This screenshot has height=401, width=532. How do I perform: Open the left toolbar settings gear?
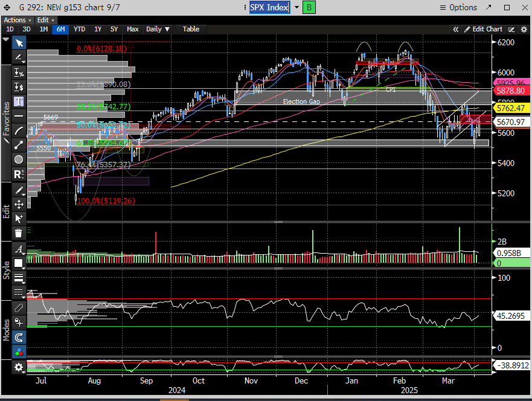tap(19, 367)
